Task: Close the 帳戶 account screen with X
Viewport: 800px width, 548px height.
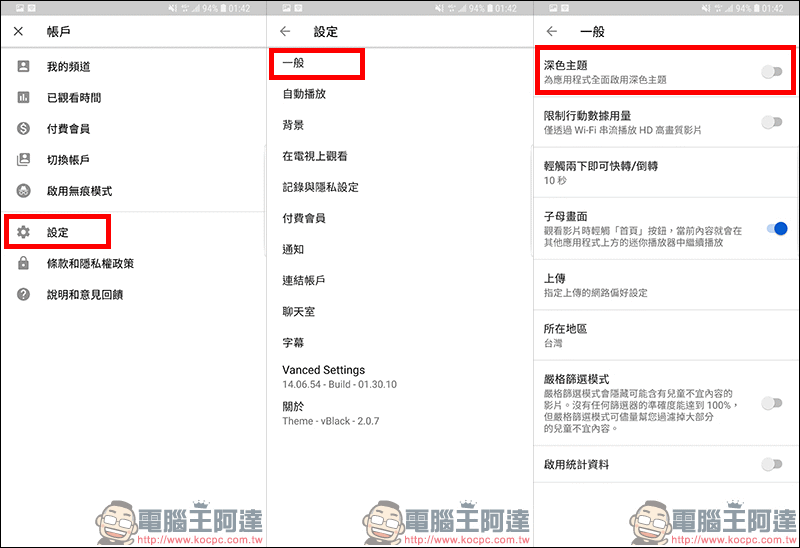Action: click(x=18, y=32)
